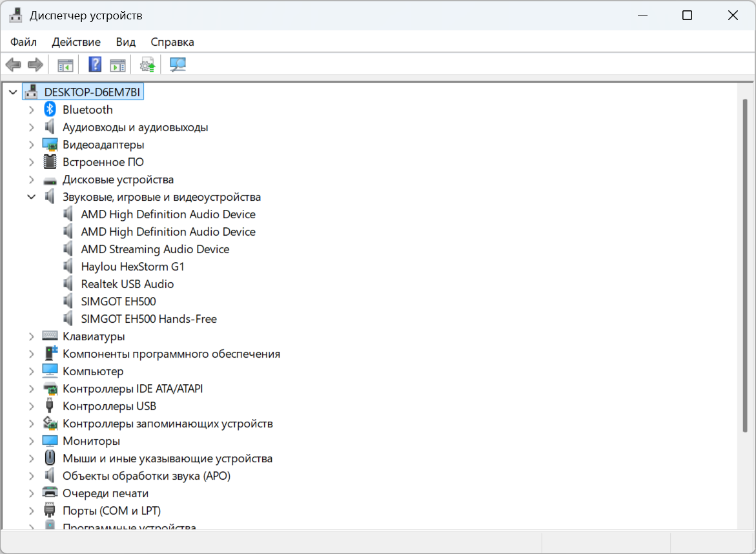The width and height of the screenshot is (756, 554).
Task: Click the vertical scrollbar thumb
Action: 745,265
